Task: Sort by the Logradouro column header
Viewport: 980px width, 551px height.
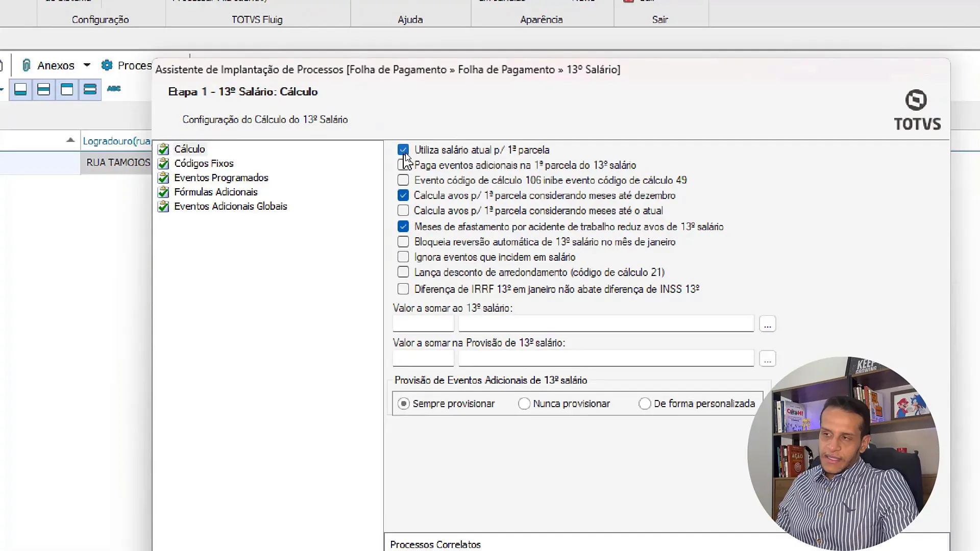Action: [x=116, y=141]
